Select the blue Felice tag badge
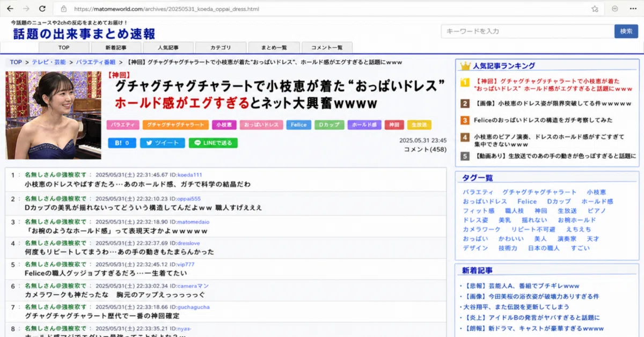 [x=298, y=124]
